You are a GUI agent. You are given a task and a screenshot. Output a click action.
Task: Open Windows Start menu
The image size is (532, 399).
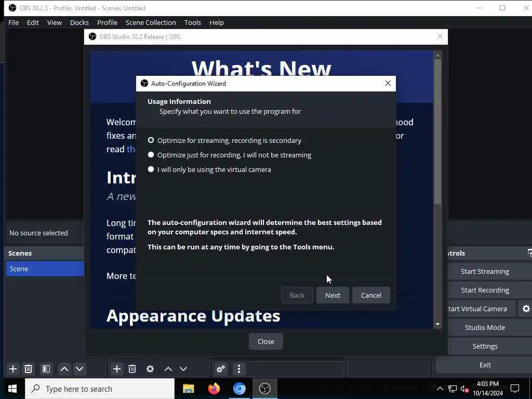tap(12, 389)
